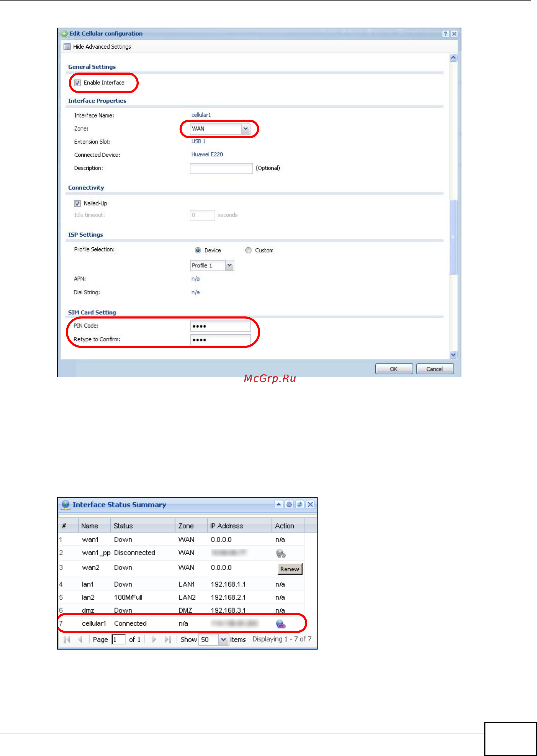The image size is (537, 756).
Task: Click the cellular1 interface name value
Action: [201, 115]
